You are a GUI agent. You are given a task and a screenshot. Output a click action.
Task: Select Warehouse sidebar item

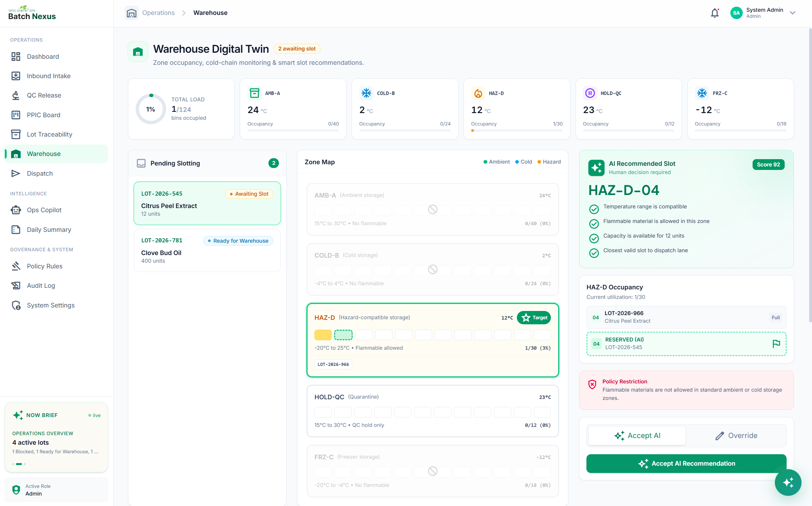56,154
